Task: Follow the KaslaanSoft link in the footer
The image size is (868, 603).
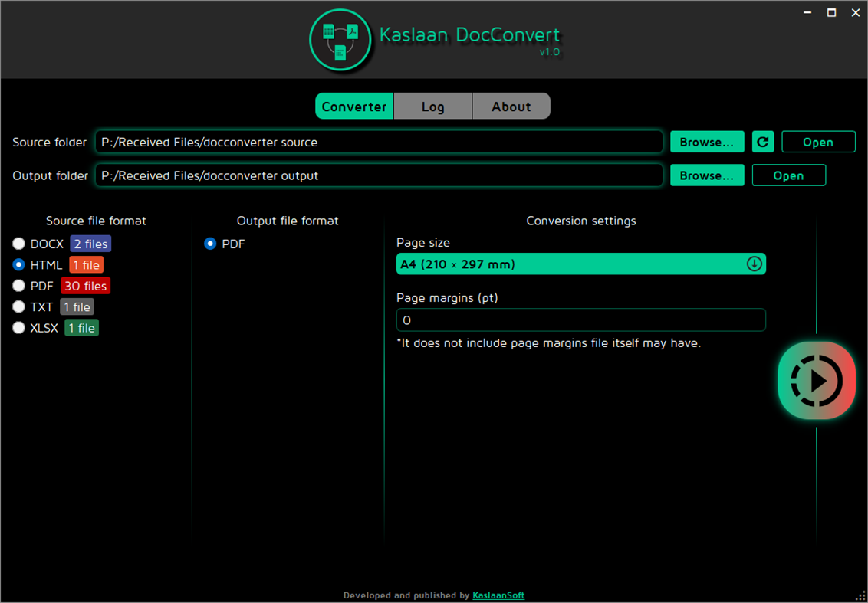Action: tap(498, 595)
